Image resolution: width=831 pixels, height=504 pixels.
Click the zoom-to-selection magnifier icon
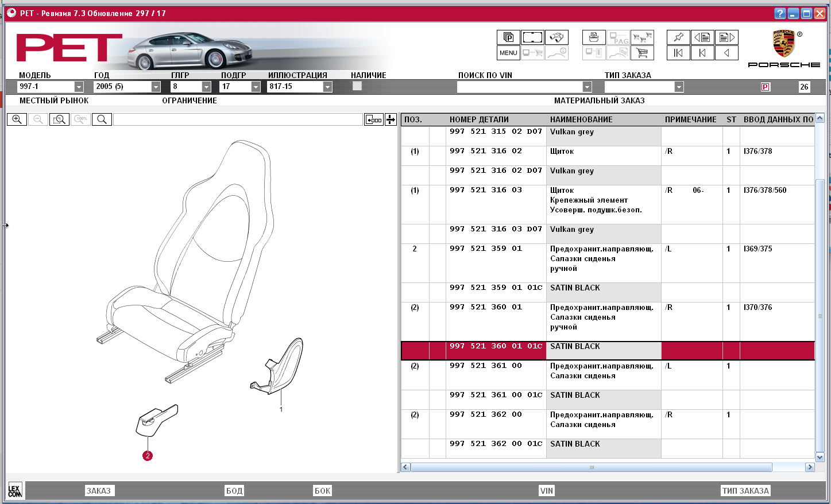(59, 119)
